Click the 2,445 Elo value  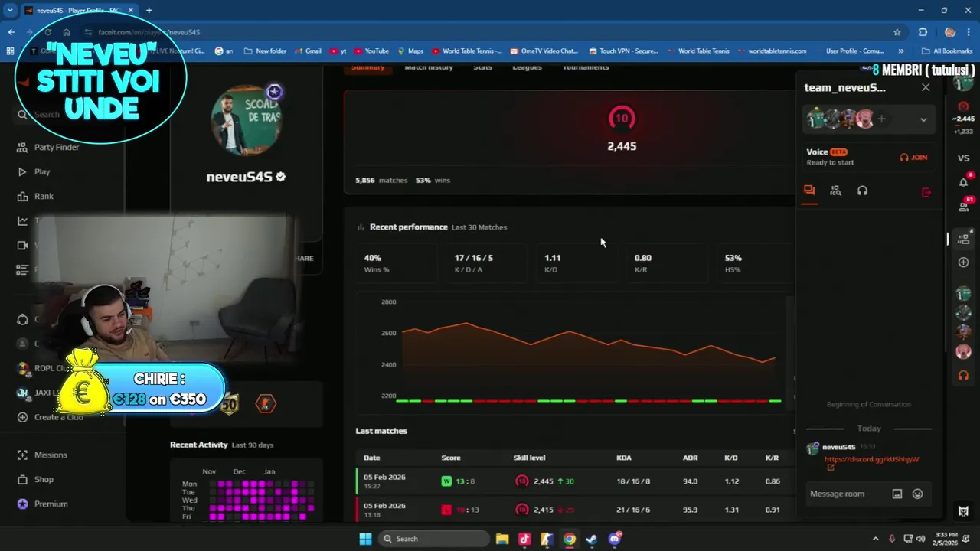coord(622,146)
